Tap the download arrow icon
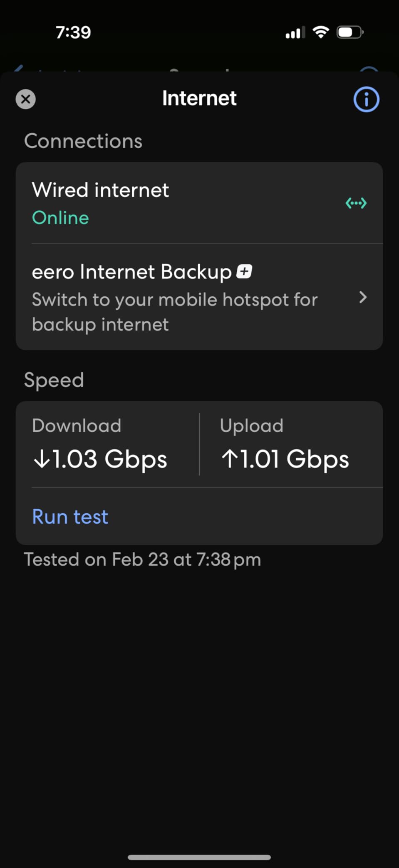399x868 pixels. point(42,459)
